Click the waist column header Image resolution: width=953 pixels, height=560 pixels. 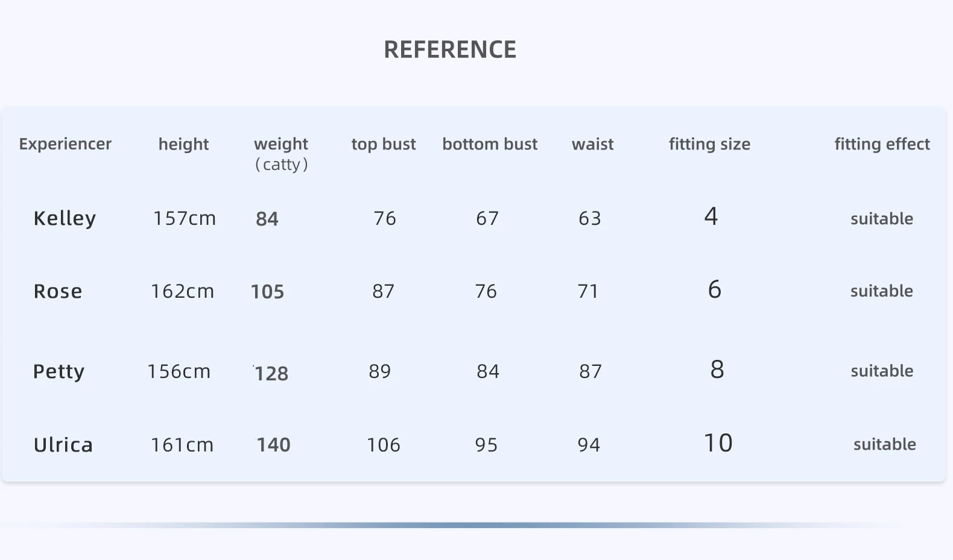click(592, 144)
